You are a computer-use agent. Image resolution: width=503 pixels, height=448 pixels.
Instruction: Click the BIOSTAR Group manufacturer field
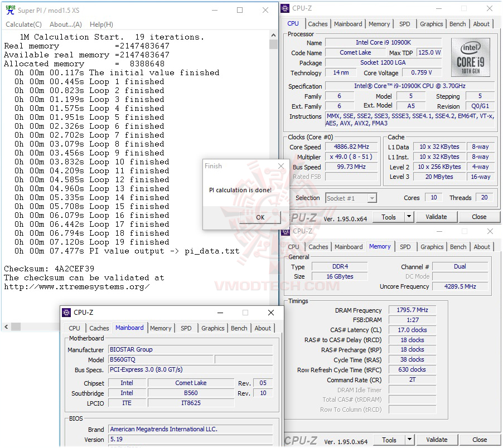[x=191, y=349]
